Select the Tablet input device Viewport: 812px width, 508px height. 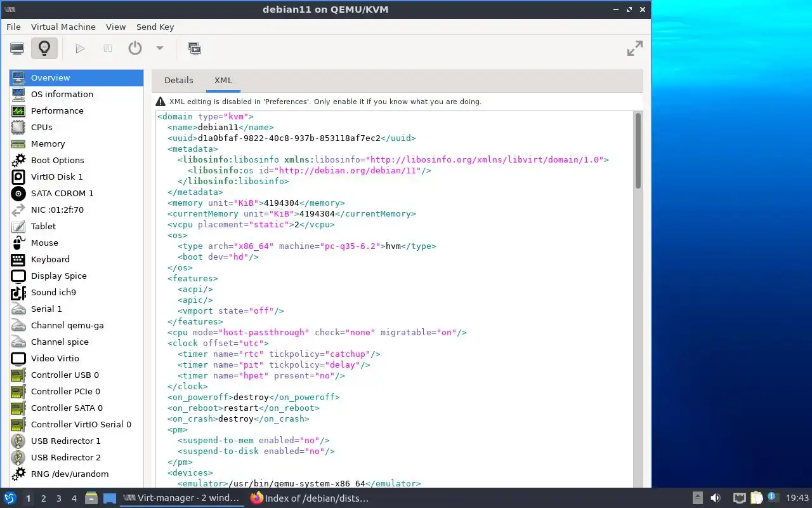(x=76, y=226)
